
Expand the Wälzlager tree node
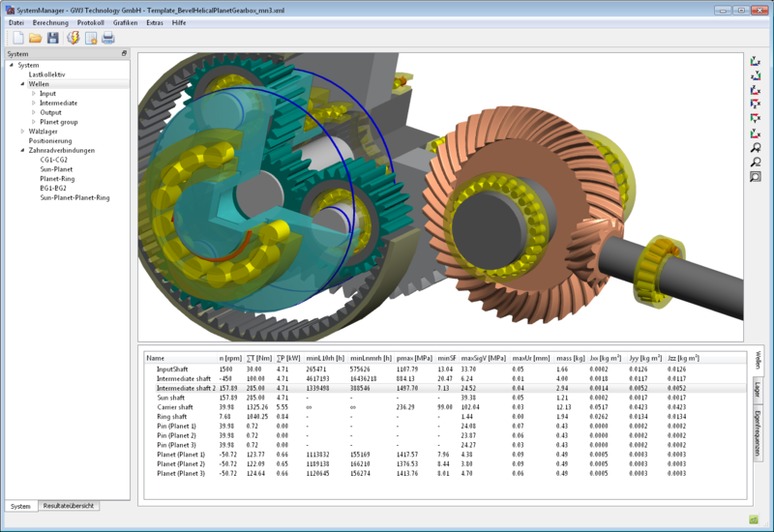coord(22,131)
